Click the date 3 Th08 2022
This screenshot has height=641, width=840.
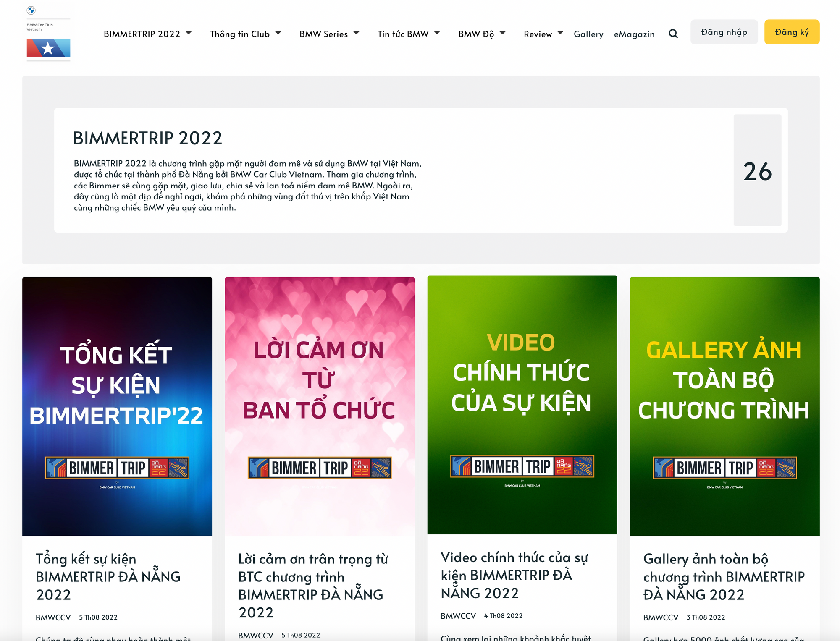tap(706, 617)
